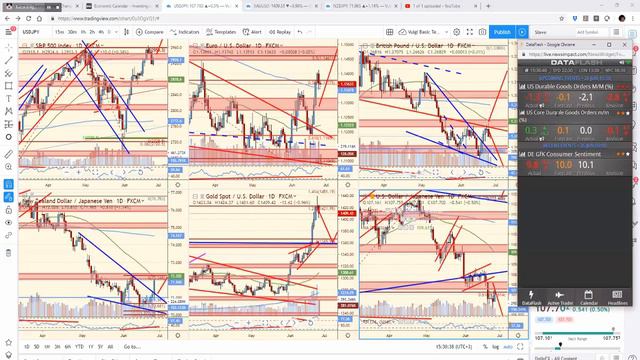
Task: Start bar Replay mode
Action: coord(280,32)
